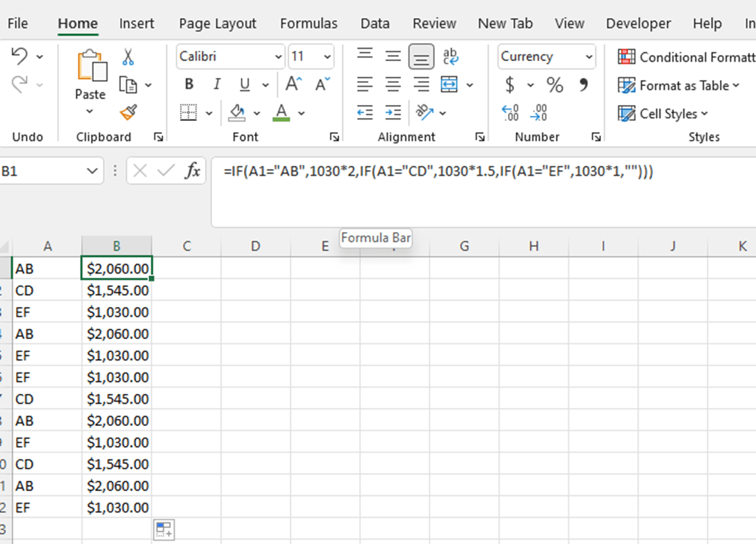Screen dimensions: 756x544
Task: Open Format as Table gallery
Action: pyautogui.click(x=679, y=85)
